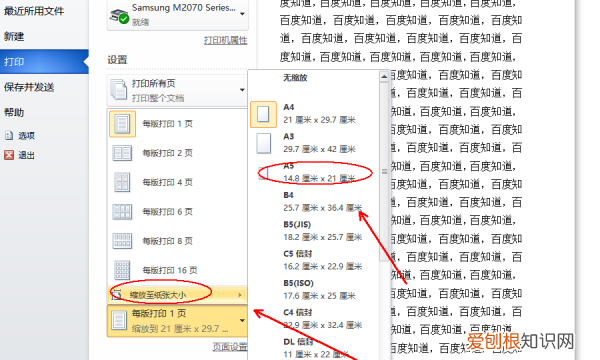Open the 页面设置 link
The height and width of the screenshot is (360, 600).
[x=230, y=347]
